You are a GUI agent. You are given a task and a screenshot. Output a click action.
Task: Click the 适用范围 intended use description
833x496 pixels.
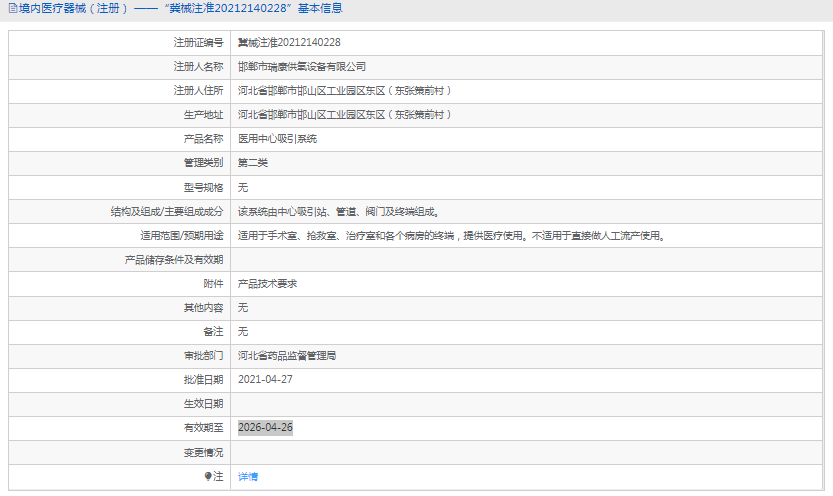pyautogui.click(x=452, y=235)
